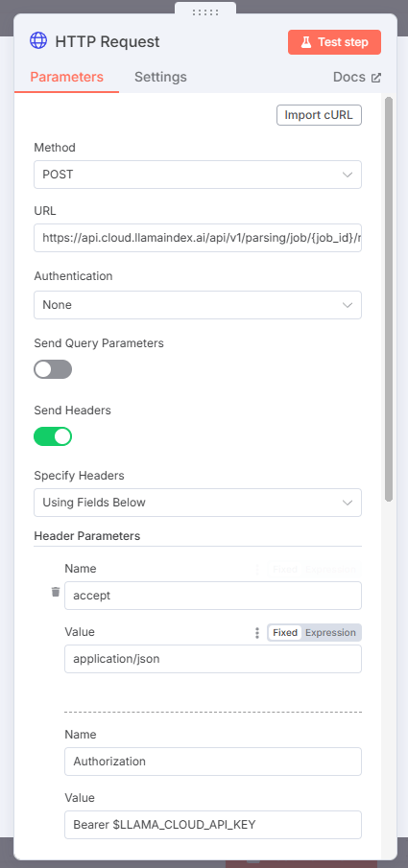This screenshot has width=408, height=868.
Task: Click the vertical scrollbar thumb
Action: 389,299
